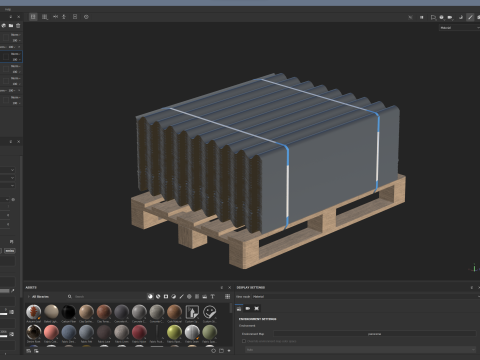Add a folder in the layers panel
The height and width of the screenshot is (360, 480).
point(11,26)
